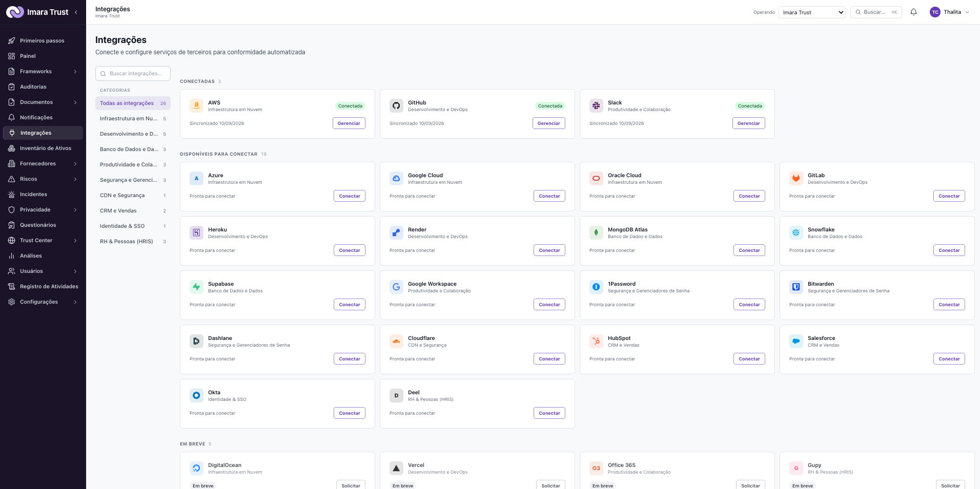Click the Cloudflare cloud icon
The width and height of the screenshot is (980, 489).
[396, 342]
